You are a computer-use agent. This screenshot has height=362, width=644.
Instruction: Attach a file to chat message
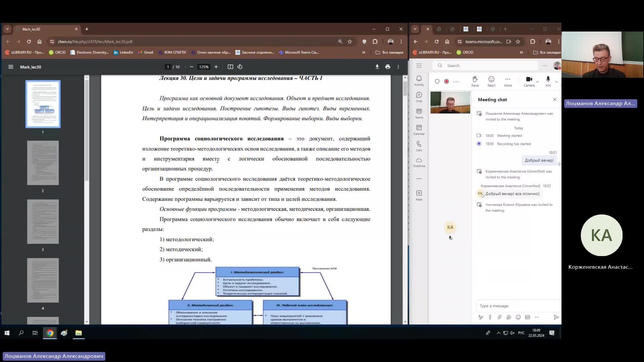pyautogui.click(x=499, y=317)
